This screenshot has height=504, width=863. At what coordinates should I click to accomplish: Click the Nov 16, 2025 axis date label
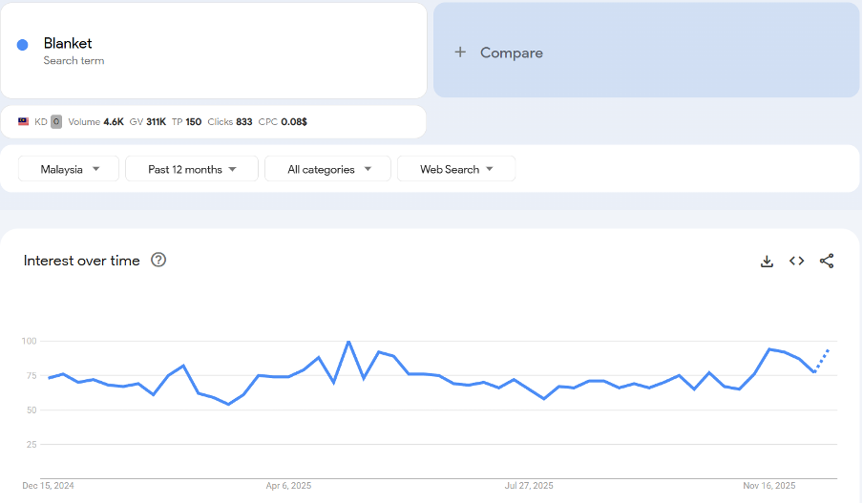[769, 486]
